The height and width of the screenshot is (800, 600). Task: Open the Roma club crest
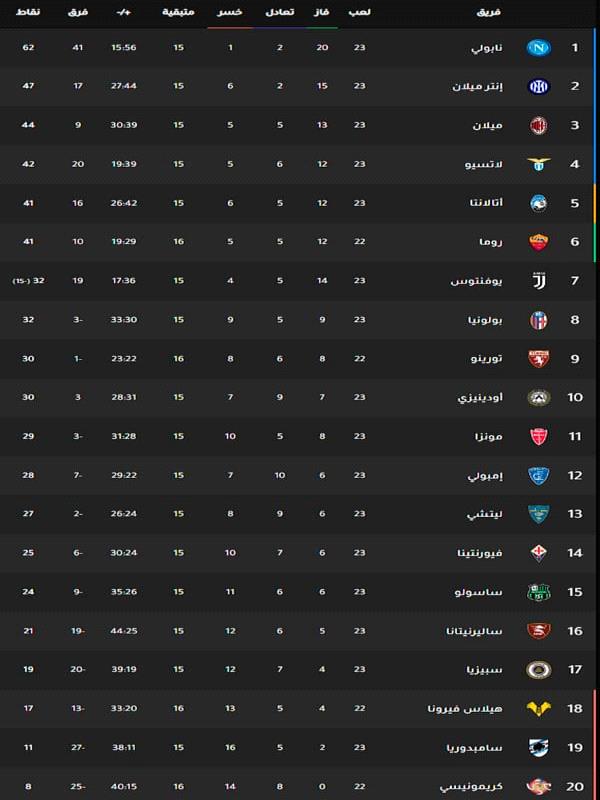(x=539, y=242)
